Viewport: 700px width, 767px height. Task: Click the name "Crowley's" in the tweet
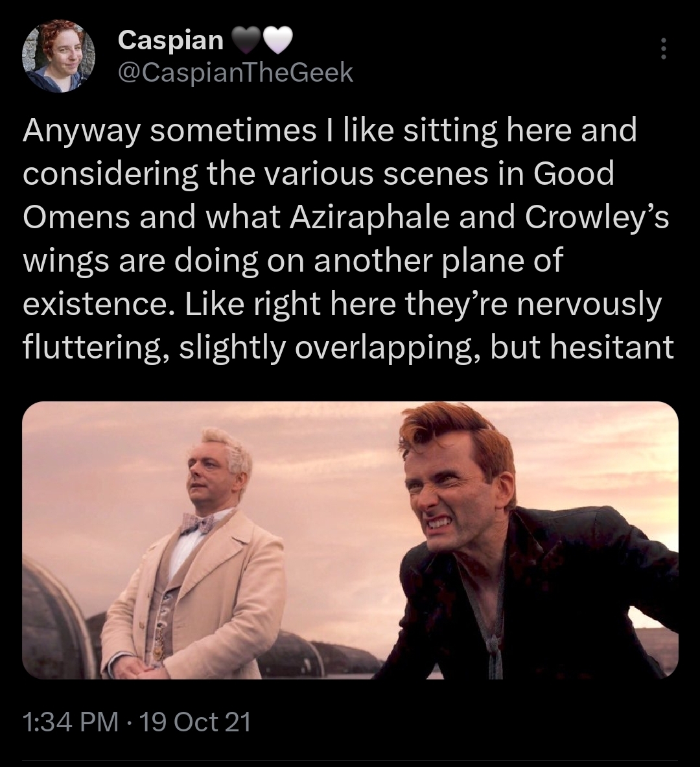pos(597,218)
